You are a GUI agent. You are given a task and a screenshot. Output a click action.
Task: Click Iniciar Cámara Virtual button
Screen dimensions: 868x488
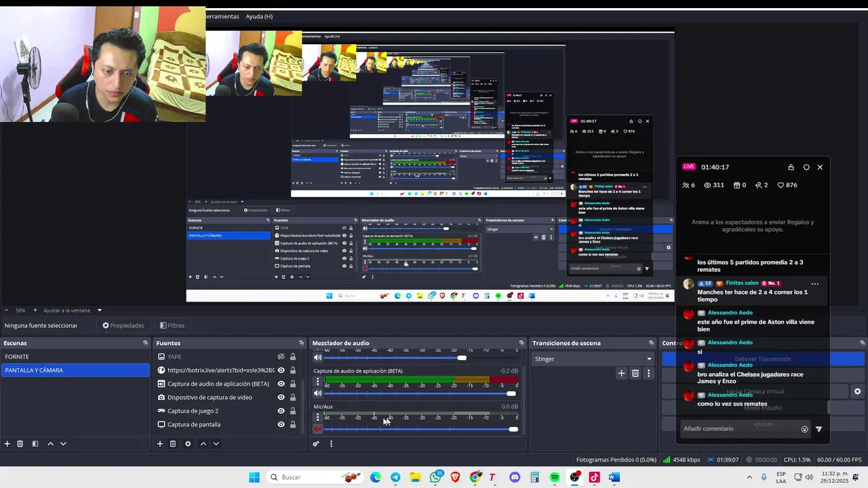(755, 392)
